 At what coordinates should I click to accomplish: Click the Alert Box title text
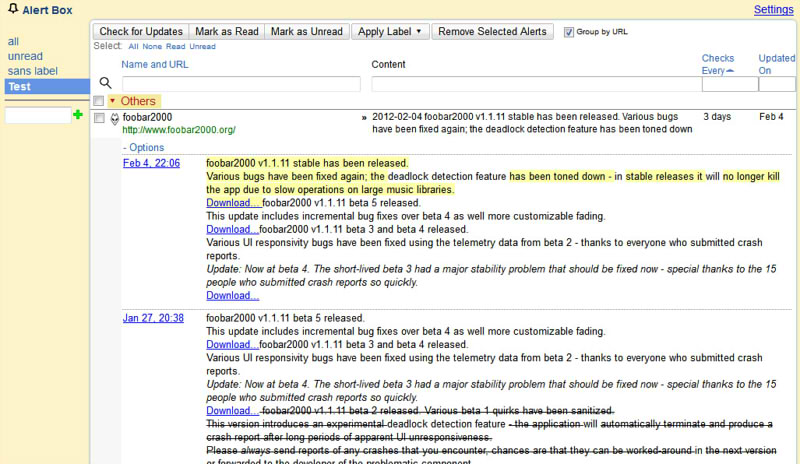[x=47, y=10]
